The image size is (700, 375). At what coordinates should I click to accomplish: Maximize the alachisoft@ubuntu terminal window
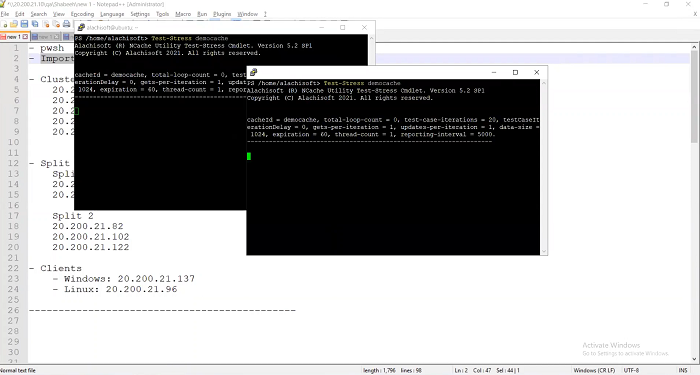click(x=342, y=27)
